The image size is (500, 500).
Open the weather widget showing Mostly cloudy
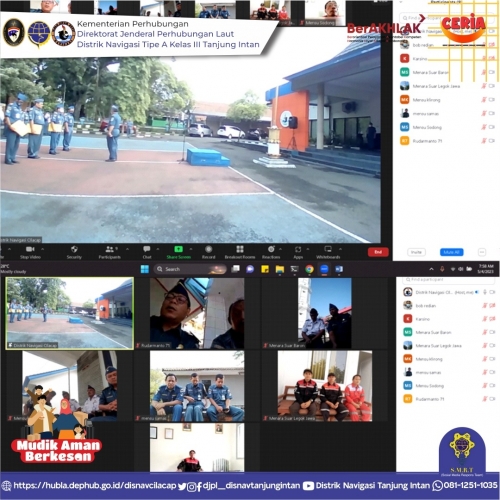click(13, 269)
